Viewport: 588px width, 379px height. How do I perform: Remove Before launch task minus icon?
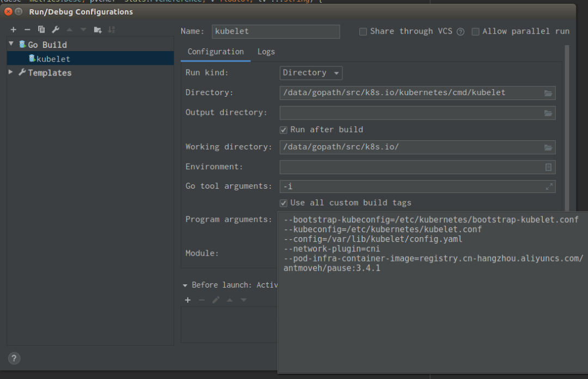click(x=202, y=300)
